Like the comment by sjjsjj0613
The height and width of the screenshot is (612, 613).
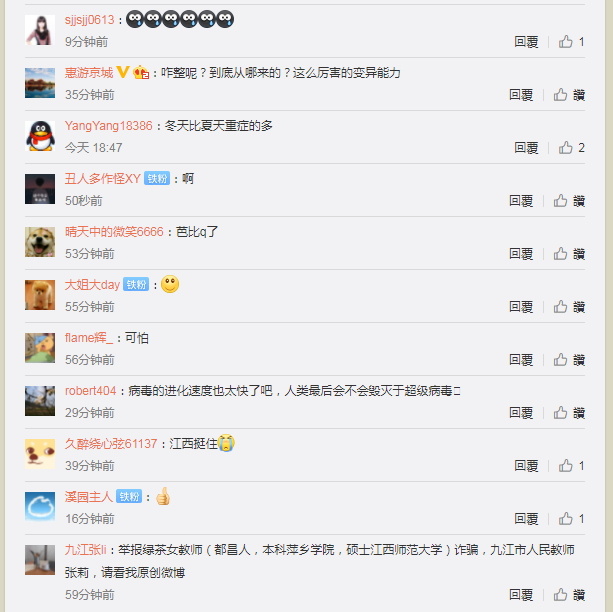tap(571, 42)
